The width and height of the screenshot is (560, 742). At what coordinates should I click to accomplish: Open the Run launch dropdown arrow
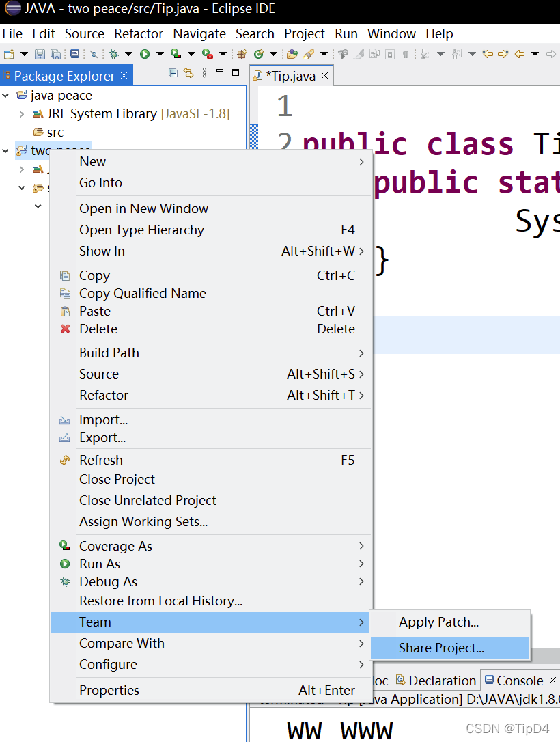point(160,54)
